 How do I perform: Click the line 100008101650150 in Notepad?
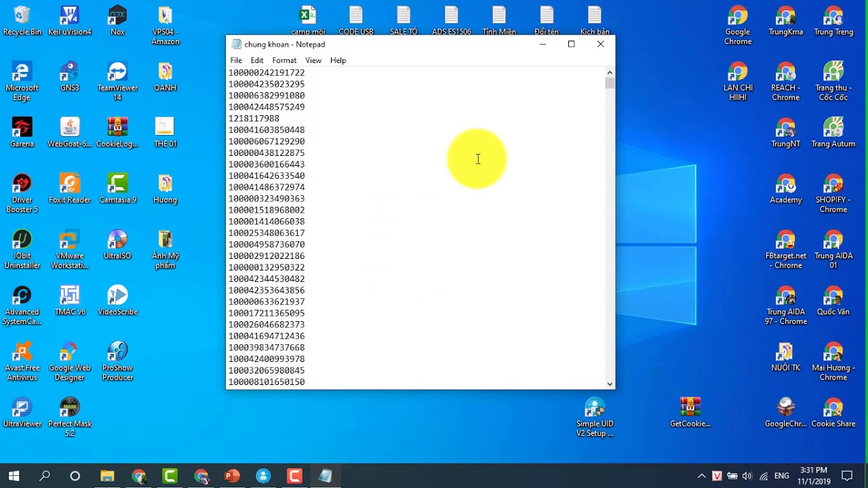[267, 382]
